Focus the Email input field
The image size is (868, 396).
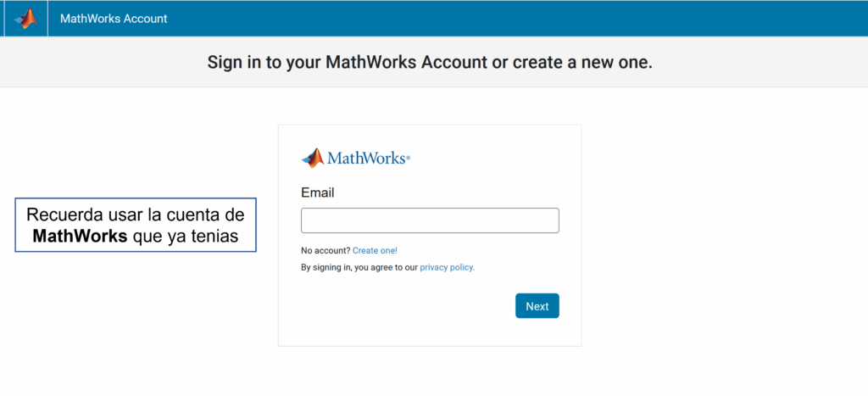tap(430, 220)
